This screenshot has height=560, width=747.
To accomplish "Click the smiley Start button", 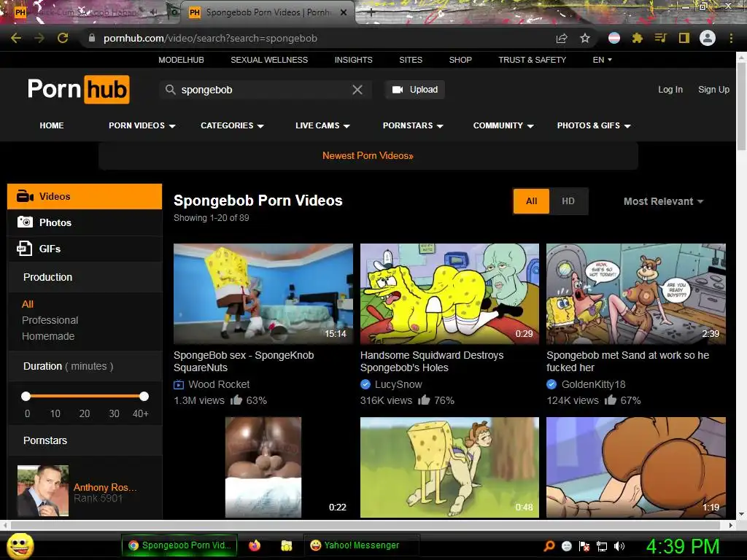I will 20,545.
